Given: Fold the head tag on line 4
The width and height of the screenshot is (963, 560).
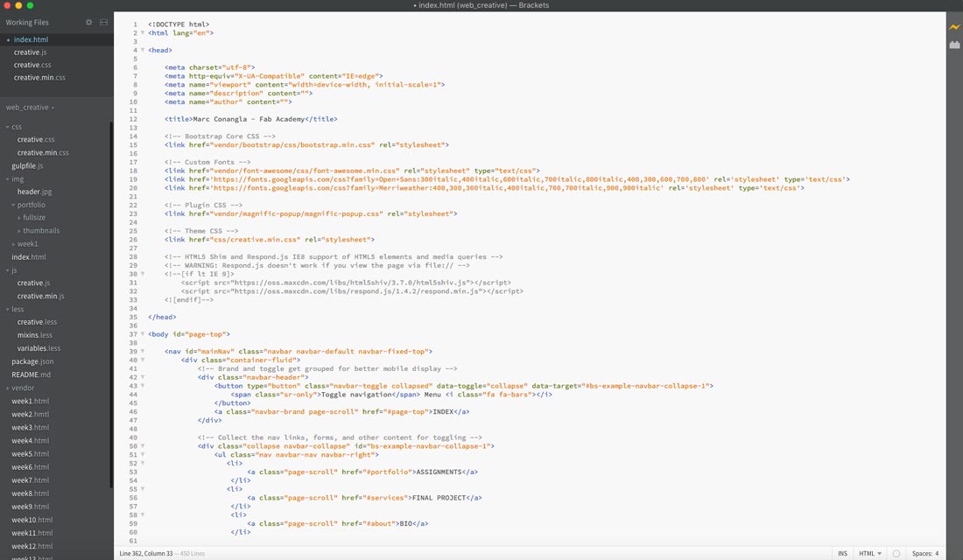Looking at the screenshot, I should coord(143,51).
